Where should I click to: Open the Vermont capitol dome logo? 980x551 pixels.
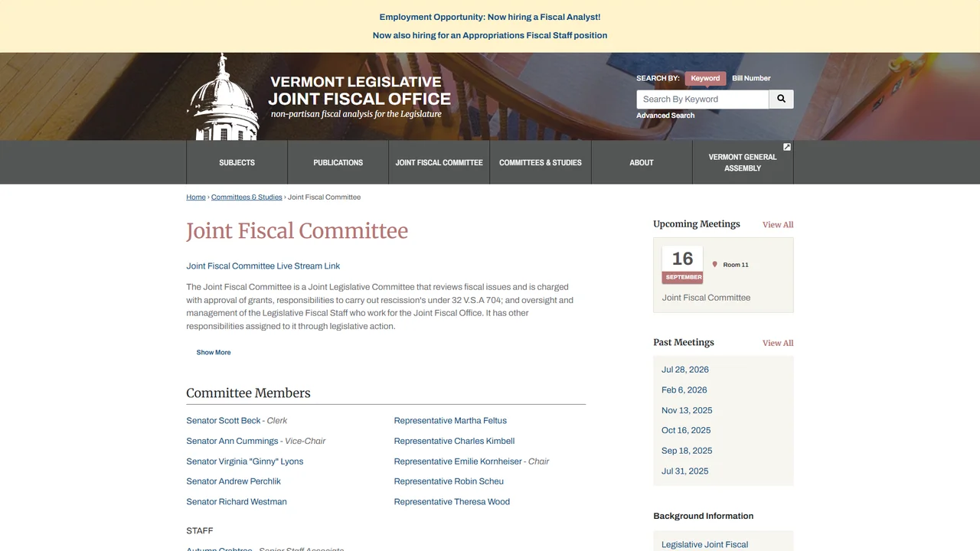click(223, 96)
